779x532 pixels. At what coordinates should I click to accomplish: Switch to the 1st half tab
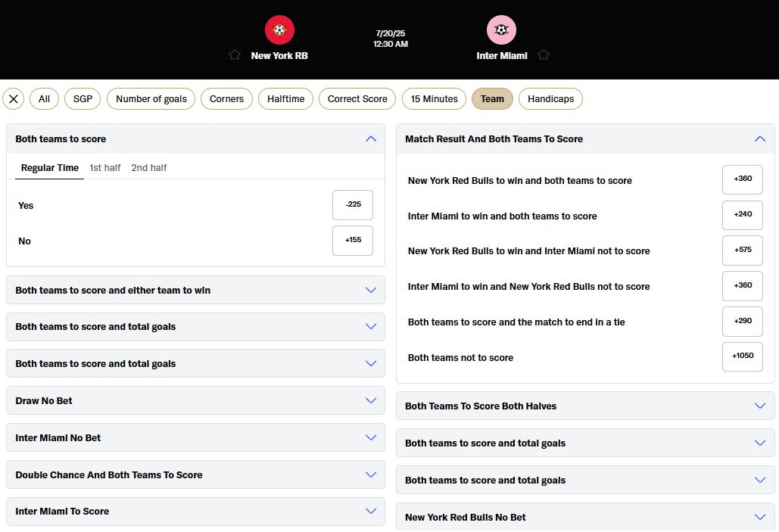(x=104, y=168)
